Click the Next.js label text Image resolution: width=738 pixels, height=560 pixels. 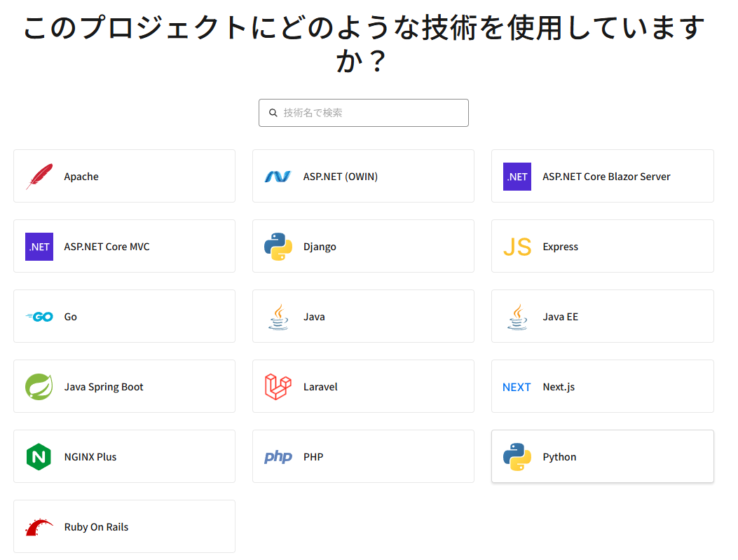559,387
